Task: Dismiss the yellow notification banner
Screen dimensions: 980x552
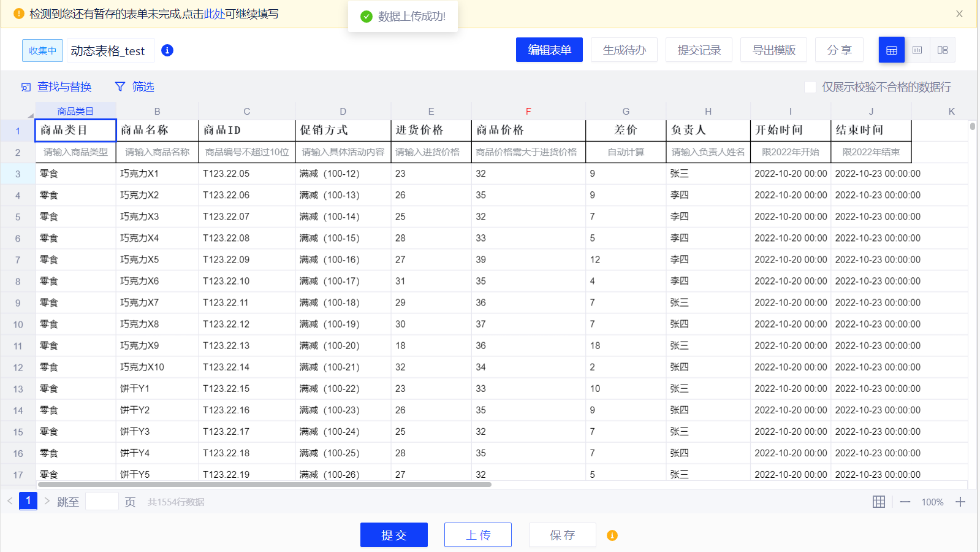Action: (x=959, y=14)
